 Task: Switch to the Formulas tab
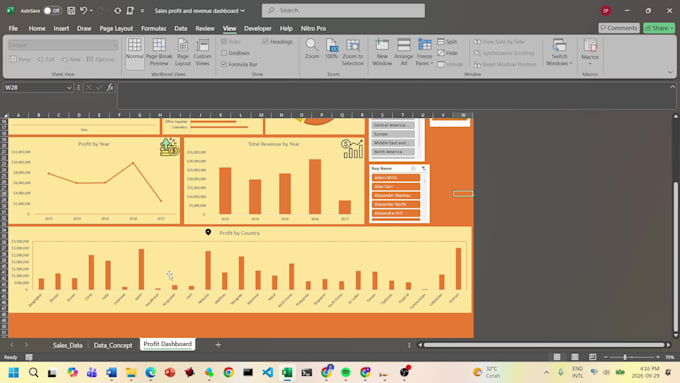coord(154,28)
